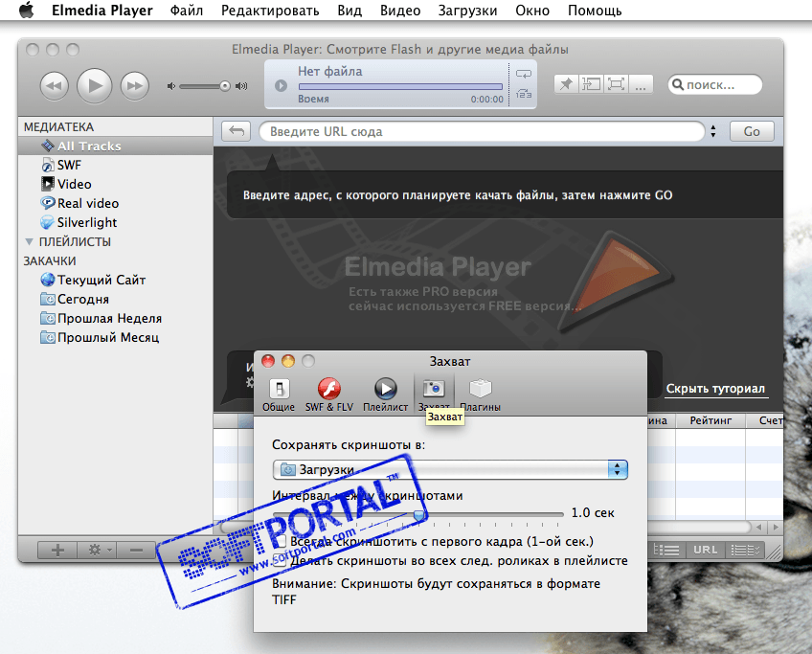The image size is (812, 654).
Task: Click the minus remove button in the sidebar footer
Action: tap(136, 550)
